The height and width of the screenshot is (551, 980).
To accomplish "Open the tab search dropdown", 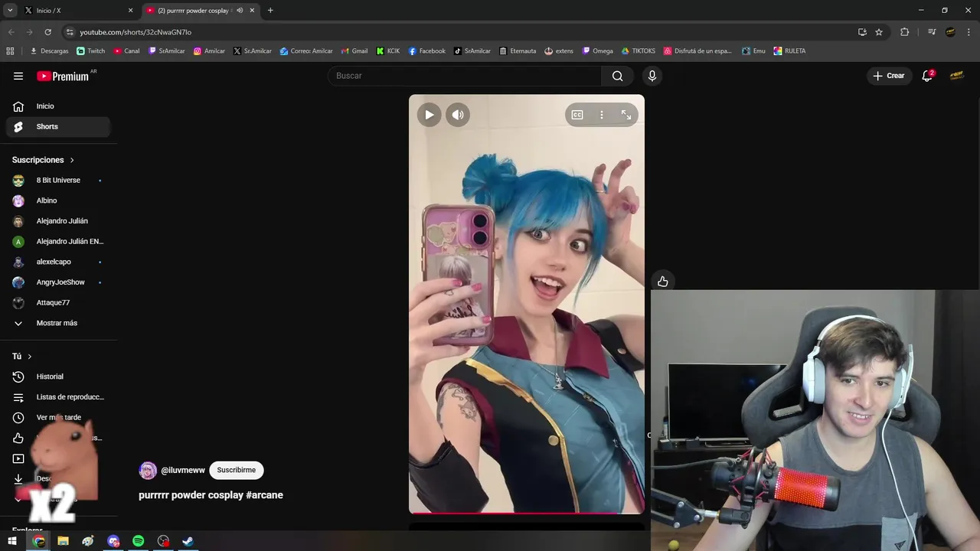I will pyautogui.click(x=10, y=11).
